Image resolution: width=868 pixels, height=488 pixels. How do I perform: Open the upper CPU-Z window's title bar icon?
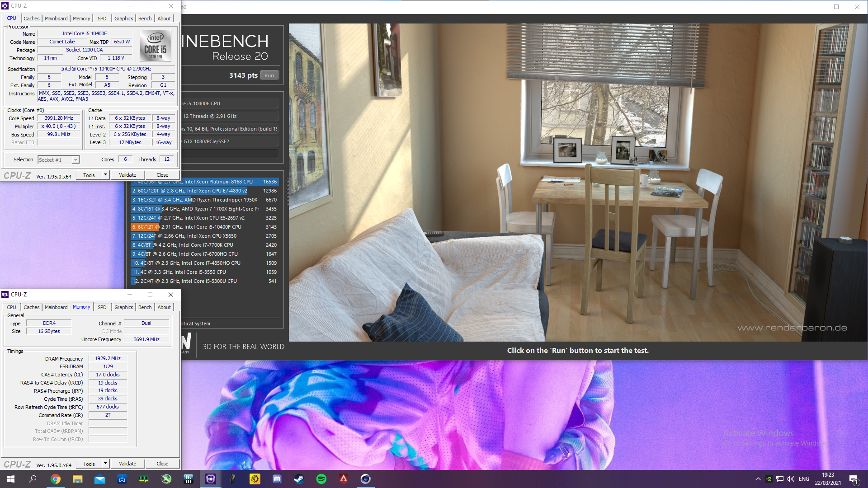(5, 6)
